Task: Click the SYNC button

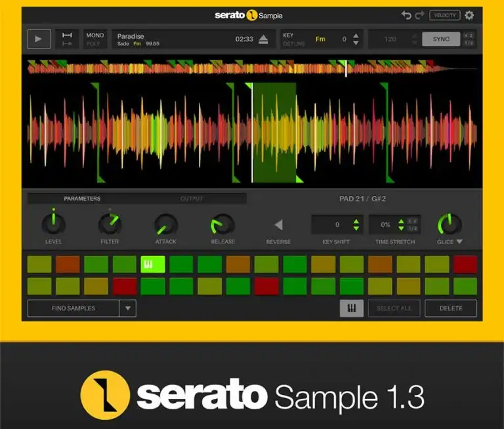Action: pyautogui.click(x=441, y=39)
